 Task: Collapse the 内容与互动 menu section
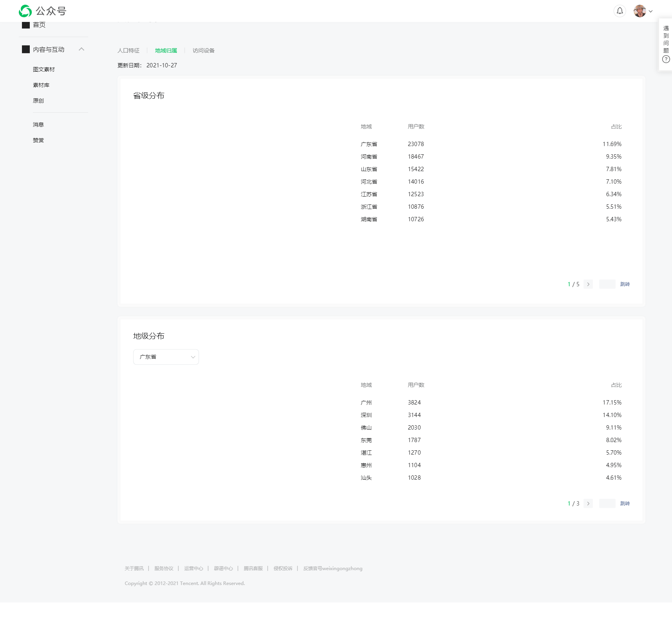[82, 49]
